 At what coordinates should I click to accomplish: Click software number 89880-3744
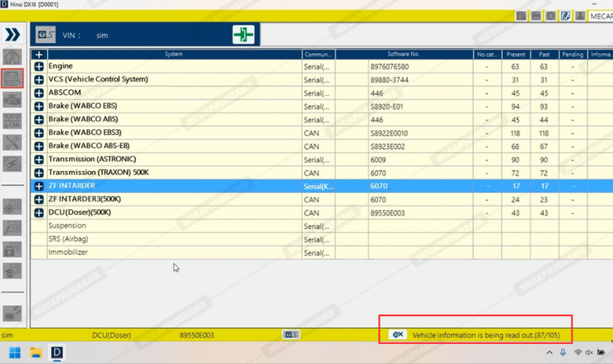(390, 80)
